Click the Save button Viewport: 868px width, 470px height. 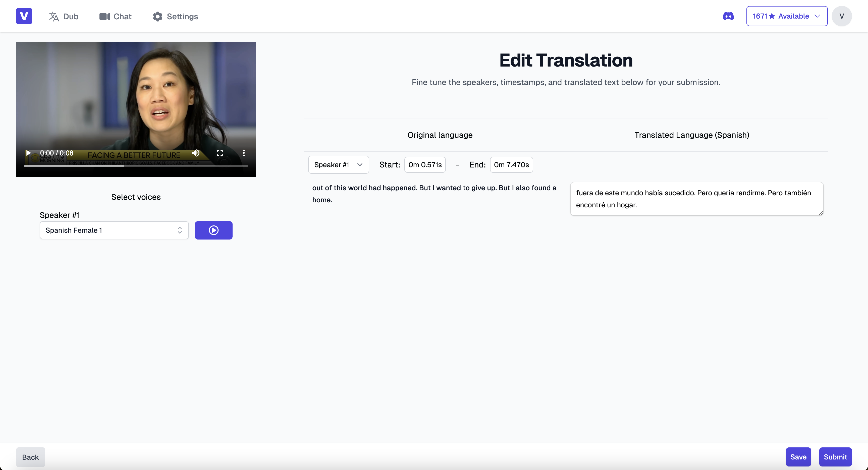[x=798, y=457]
